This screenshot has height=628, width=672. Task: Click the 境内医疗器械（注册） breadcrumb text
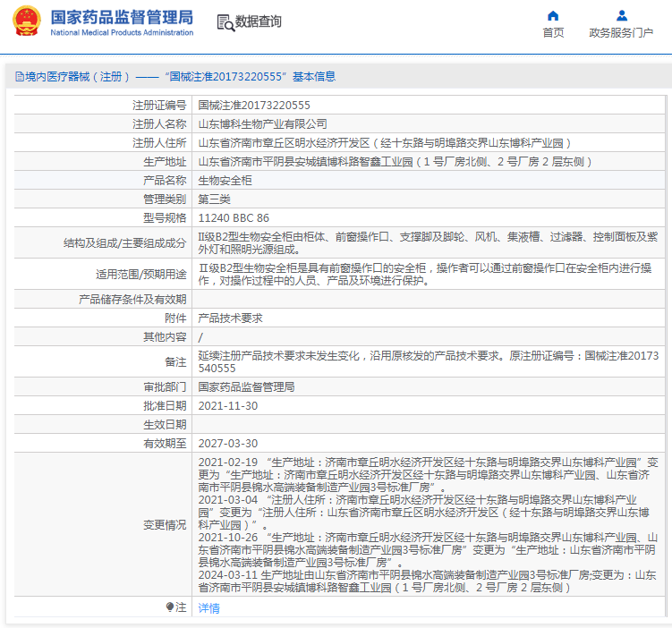[79, 77]
